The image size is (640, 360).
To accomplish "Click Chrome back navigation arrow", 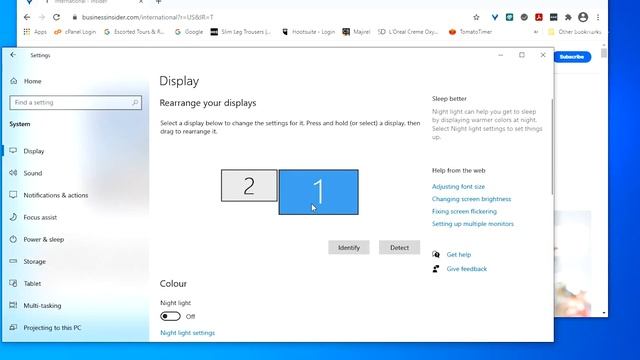I will pos(27,17).
